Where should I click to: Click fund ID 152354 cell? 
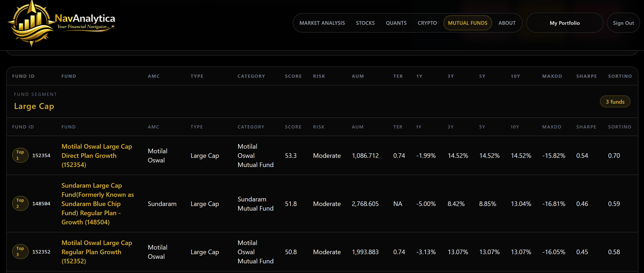41,156
